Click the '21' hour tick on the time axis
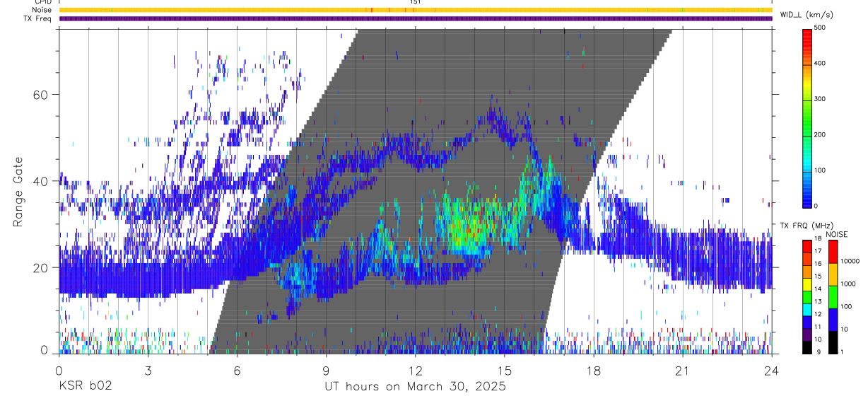 pos(683,371)
